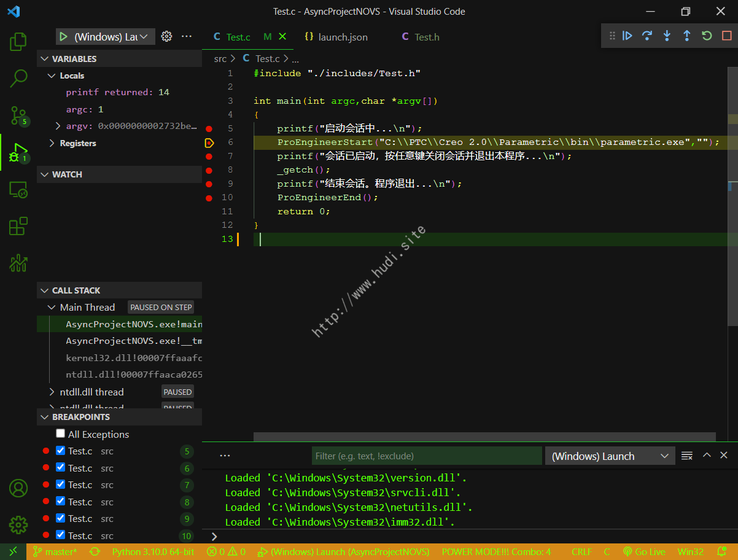Open panel more actions ellipsis
The image size is (738, 560).
(225, 456)
